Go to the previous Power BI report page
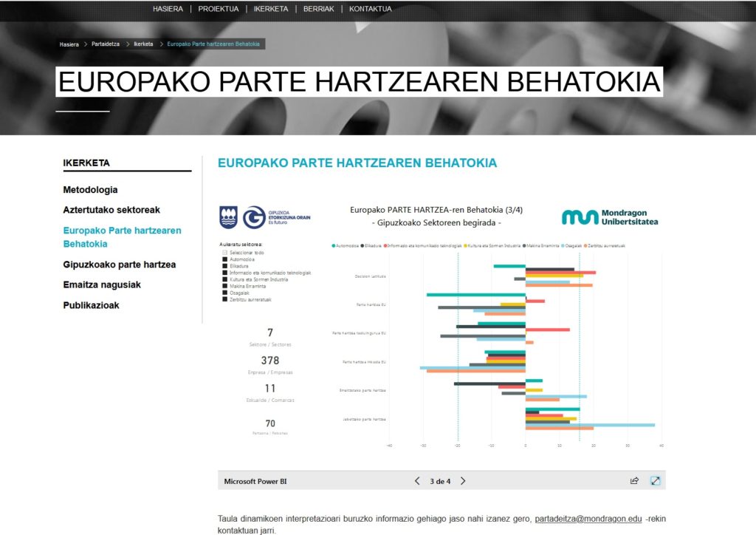 click(417, 481)
